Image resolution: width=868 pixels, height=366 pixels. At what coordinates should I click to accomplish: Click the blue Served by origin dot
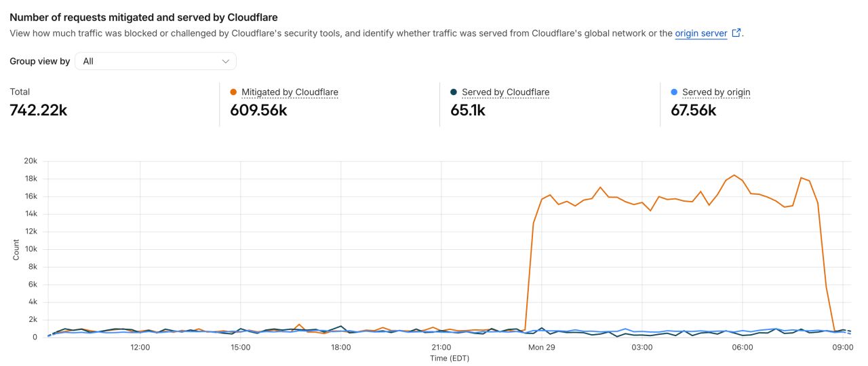674,92
